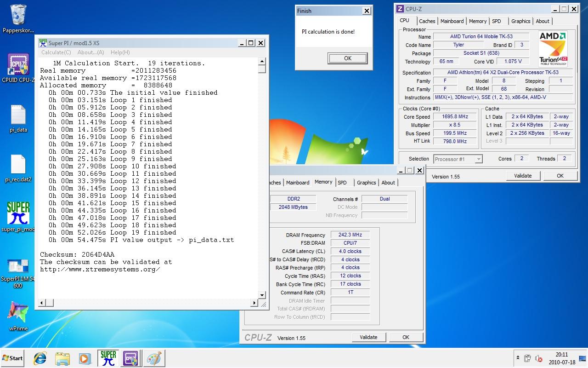Viewport: 588px width, 368px height.
Task: Click the CPU-Z title bar icon
Action: (400, 9)
